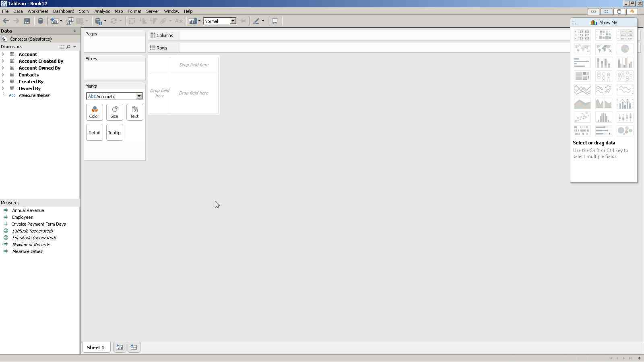Click the highlight pen icon in toolbar

(x=256, y=21)
